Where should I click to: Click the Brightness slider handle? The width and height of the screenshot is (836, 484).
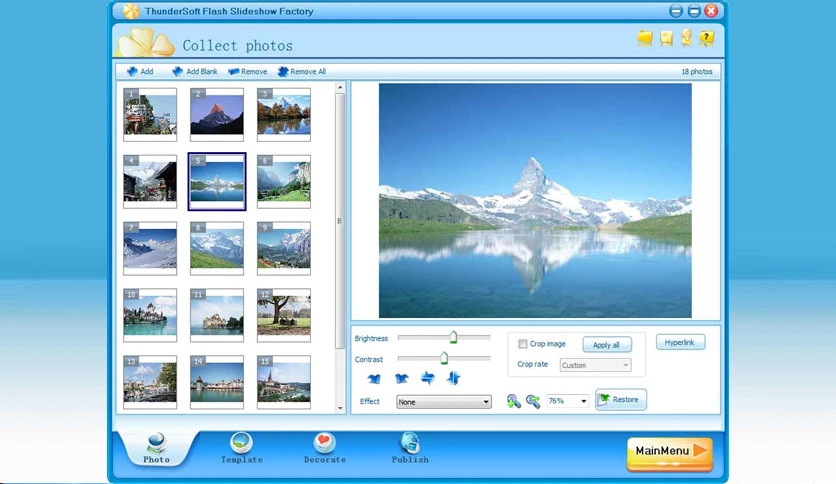(453, 337)
